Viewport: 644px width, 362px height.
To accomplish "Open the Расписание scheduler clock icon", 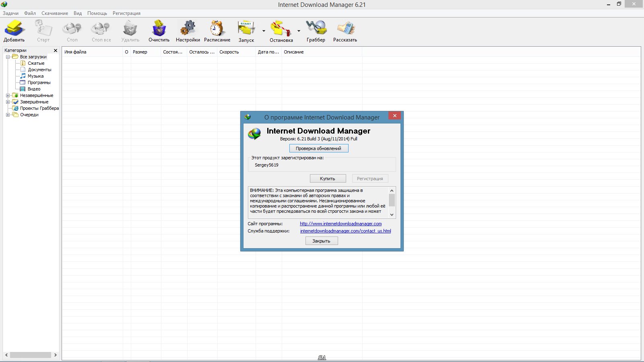I will point(217,28).
